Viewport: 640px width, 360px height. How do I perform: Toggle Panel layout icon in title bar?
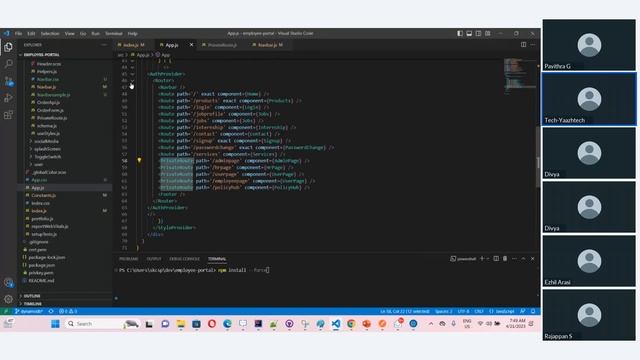469,33
